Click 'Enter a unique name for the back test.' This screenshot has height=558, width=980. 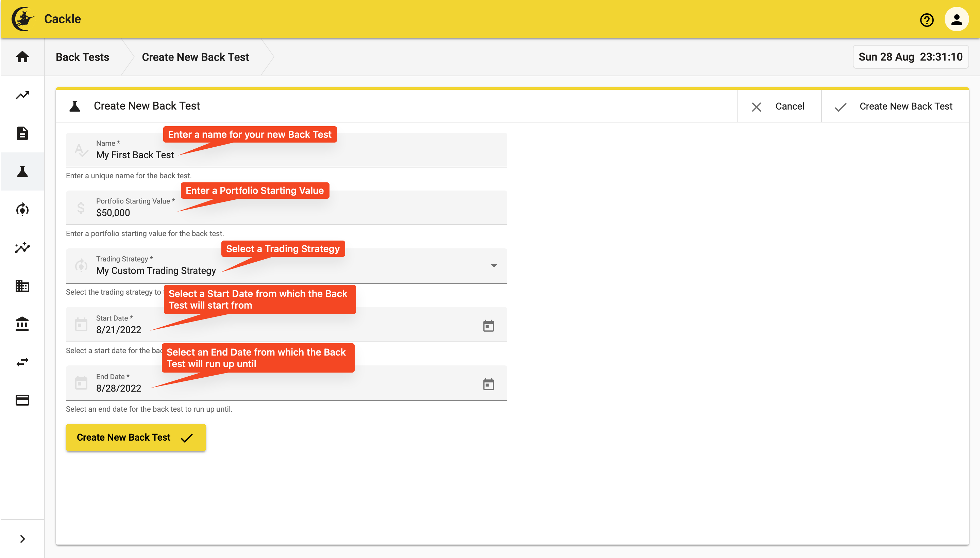(129, 176)
